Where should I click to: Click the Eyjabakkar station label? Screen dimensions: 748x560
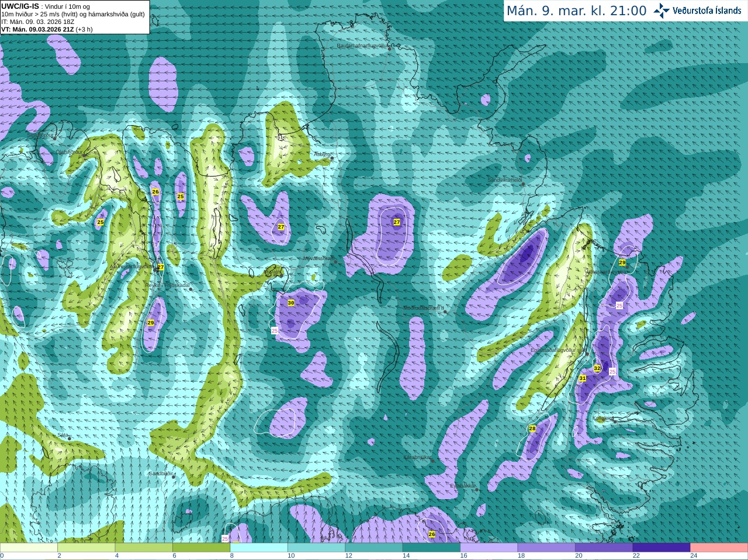[x=463, y=486]
